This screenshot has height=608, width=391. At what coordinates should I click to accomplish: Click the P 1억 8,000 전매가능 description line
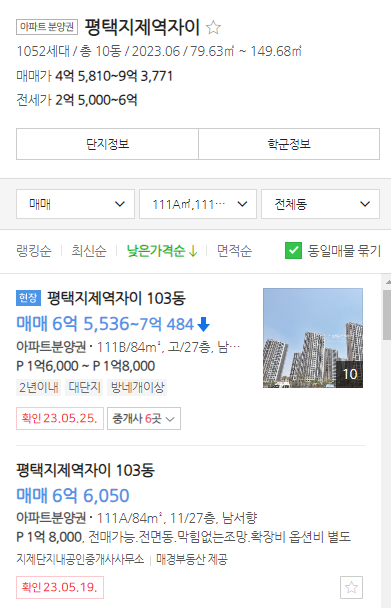183,537
